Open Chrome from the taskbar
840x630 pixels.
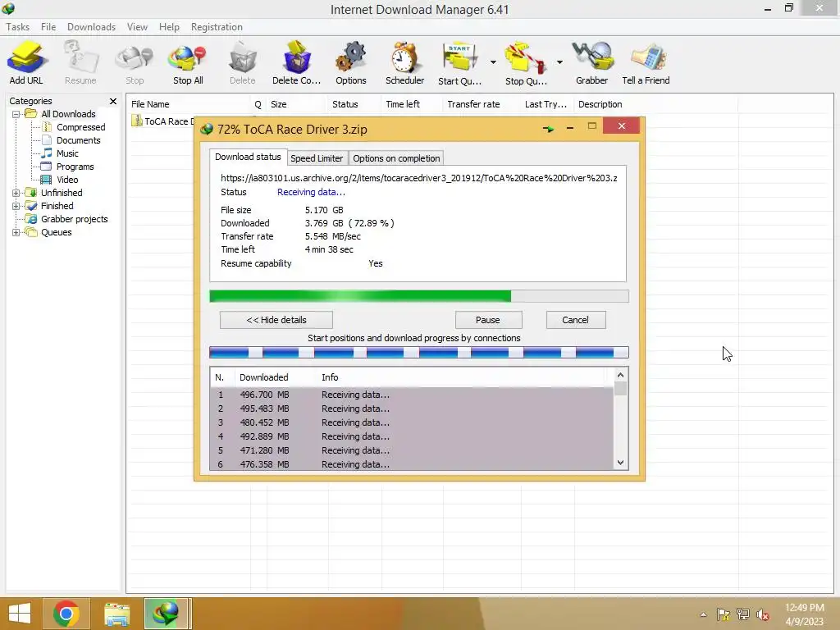tap(66, 614)
